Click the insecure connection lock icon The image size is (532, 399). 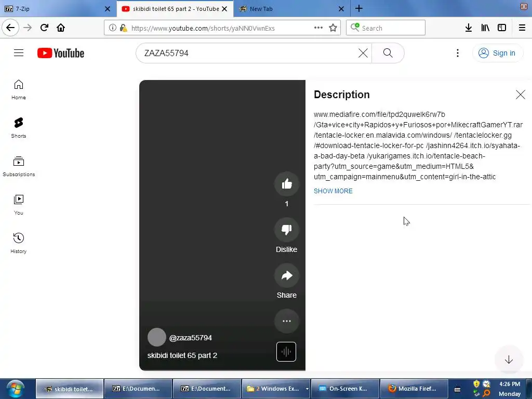coord(123,28)
